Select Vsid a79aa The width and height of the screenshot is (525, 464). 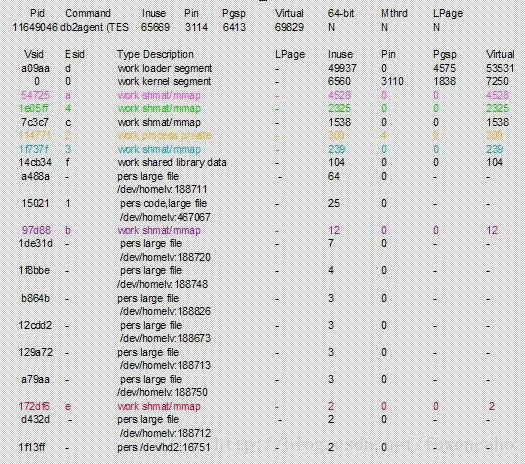pyautogui.click(x=35, y=379)
